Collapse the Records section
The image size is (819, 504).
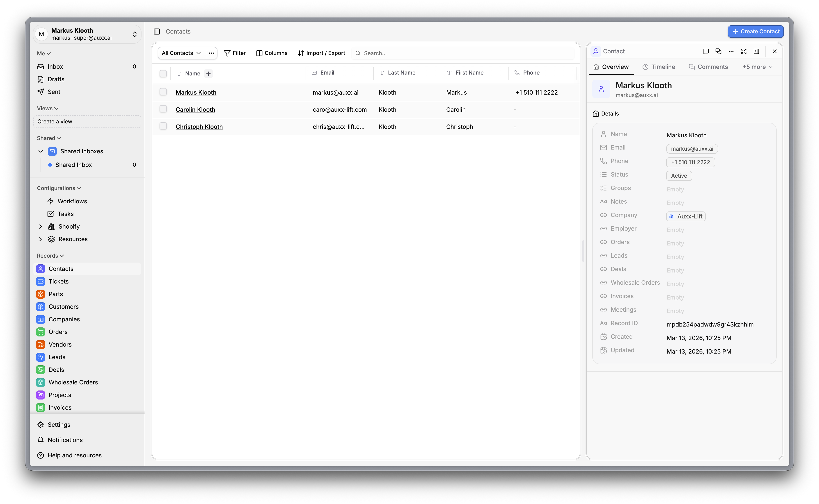[50, 256]
